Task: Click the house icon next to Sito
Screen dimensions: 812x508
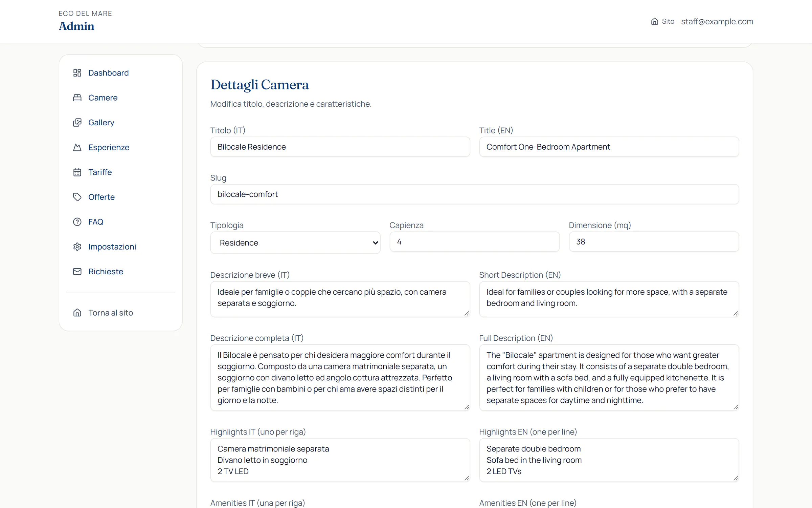Action: (654, 21)
